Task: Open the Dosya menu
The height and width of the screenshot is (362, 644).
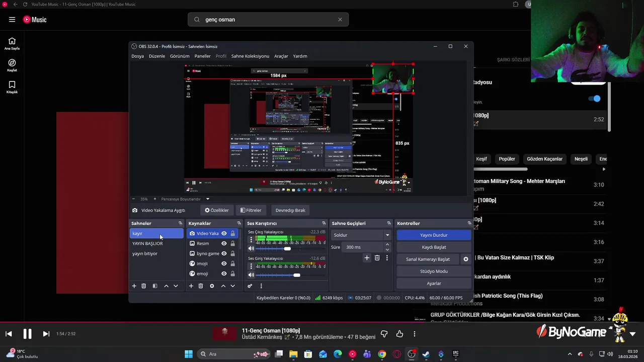Action: click(x=137, y=56)
